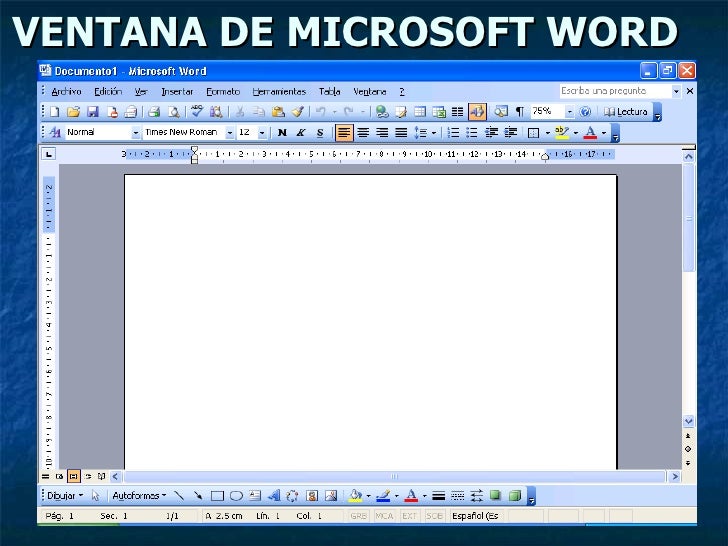Apply the Shadow Style icon
This screenshot has height=546, width=728.
(x=495, y=495)
